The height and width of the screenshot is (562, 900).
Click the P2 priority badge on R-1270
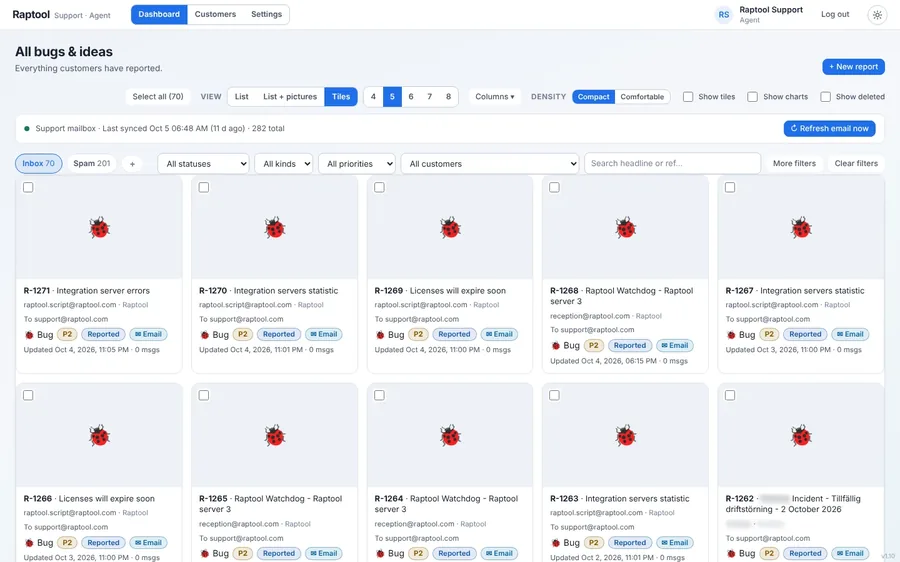[x=243, y=334]
